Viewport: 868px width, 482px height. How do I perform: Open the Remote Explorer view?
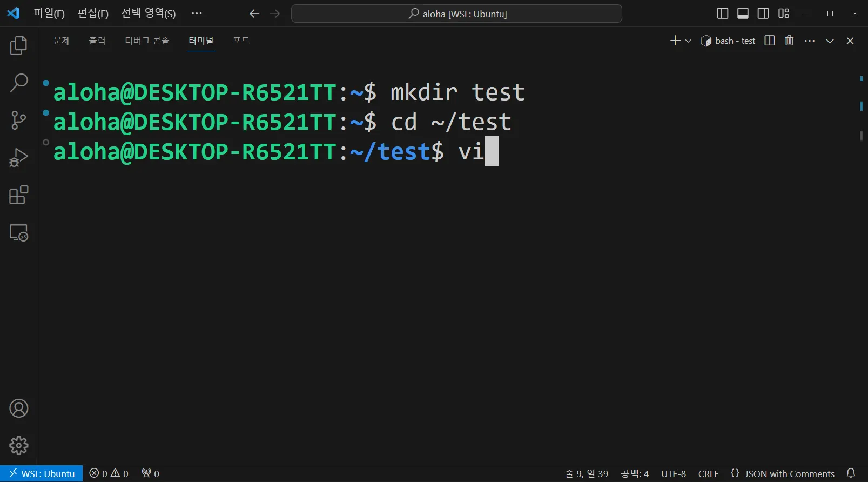(18, 233)
